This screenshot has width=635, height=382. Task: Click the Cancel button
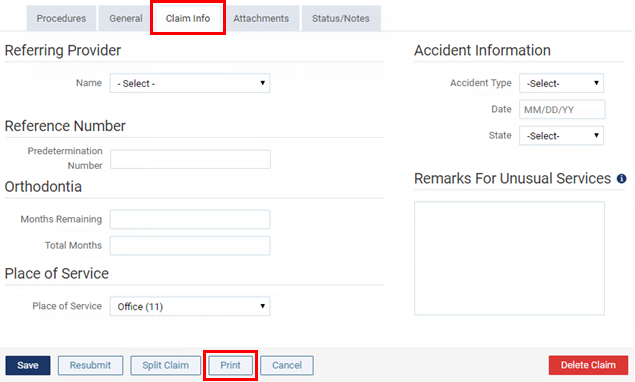coord(287,365)
